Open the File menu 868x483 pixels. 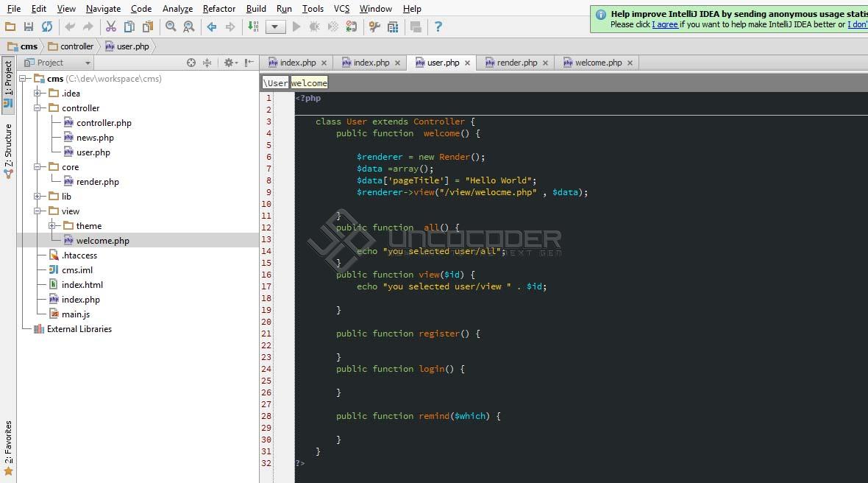pos(13,8)
